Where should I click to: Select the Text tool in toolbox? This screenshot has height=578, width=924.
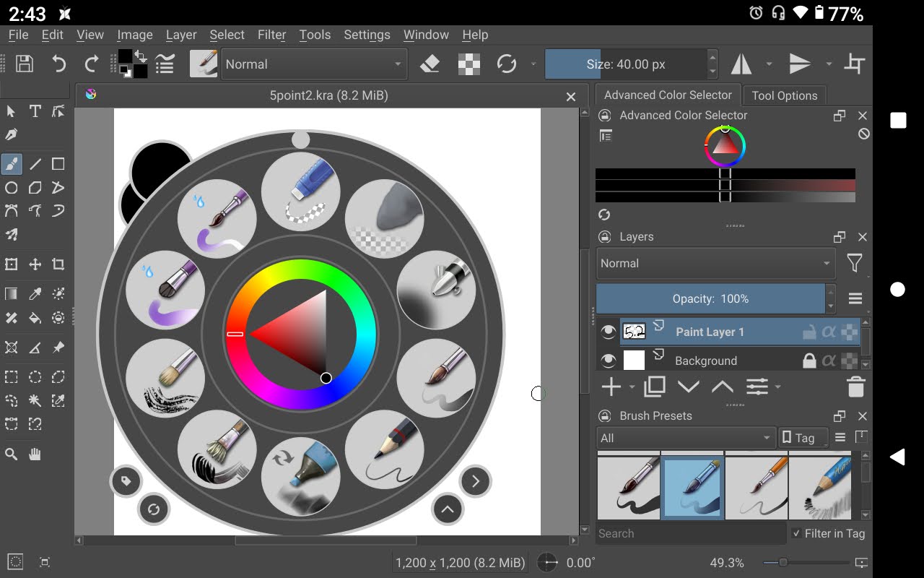pyautogui.click(x=35, y=111)
